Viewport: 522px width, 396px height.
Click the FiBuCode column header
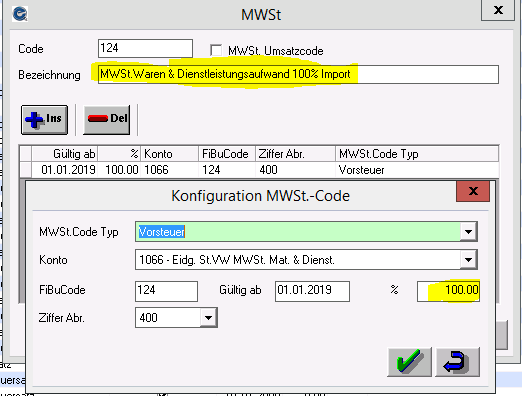(x=227, y=154)
